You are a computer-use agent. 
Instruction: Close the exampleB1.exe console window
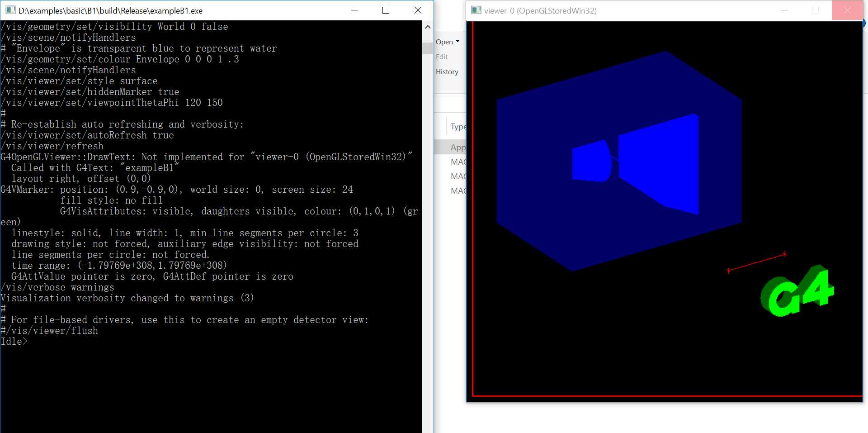click(418, 10)
